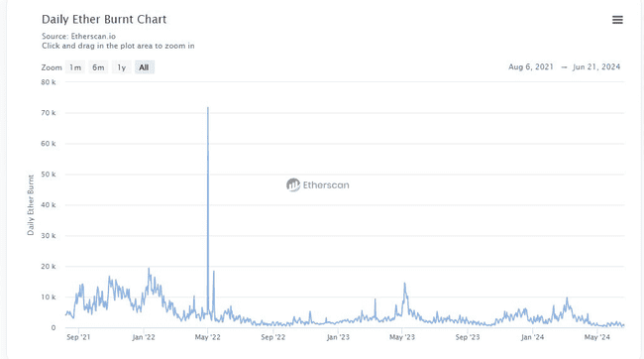Click the May '23 peak on the chart
This screenshot has height=359, width=644.
404,284
